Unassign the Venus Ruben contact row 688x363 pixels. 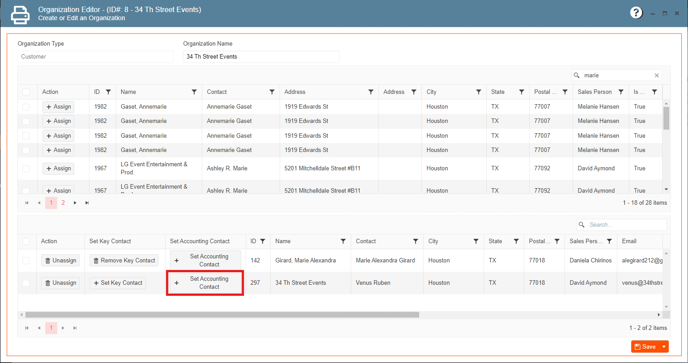point(61,283)
